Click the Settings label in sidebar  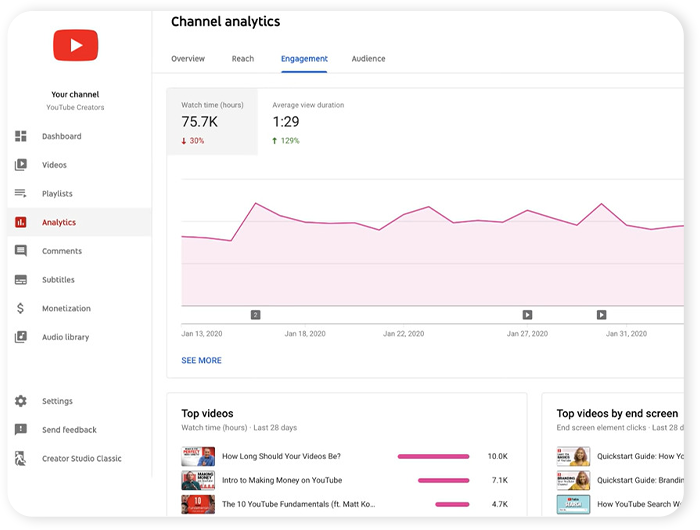point(57,401)
